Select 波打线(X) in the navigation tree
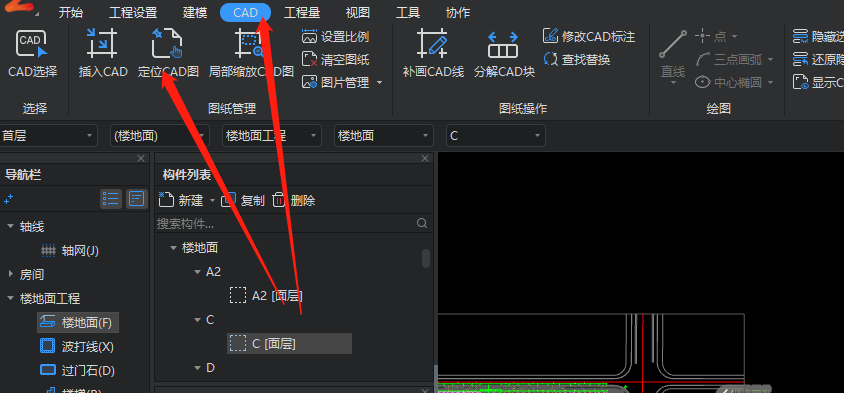The image size is (844, 393). click(78, 346)
